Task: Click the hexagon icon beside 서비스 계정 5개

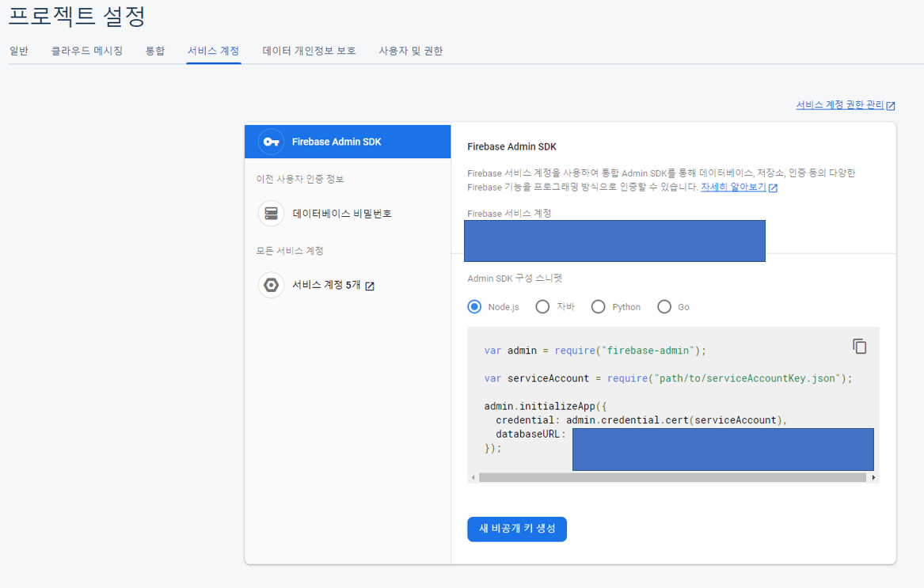Action: click(271, 285)
